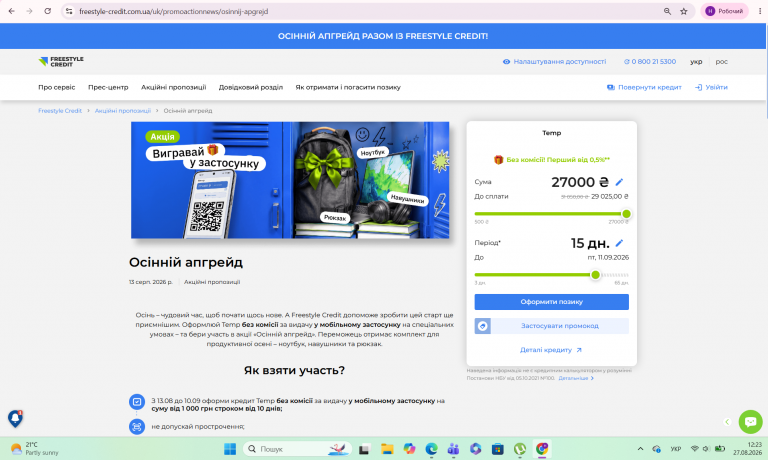Show hidden tray icons chevron
This screenshot has height=460, width=768.
click(640, 449)
